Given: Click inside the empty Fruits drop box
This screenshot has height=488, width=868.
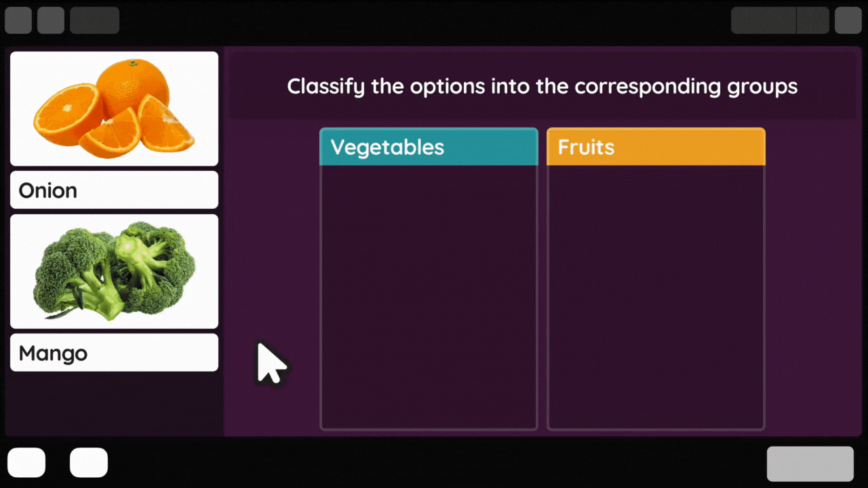Looking at the screenshot, I should (656, 297).
